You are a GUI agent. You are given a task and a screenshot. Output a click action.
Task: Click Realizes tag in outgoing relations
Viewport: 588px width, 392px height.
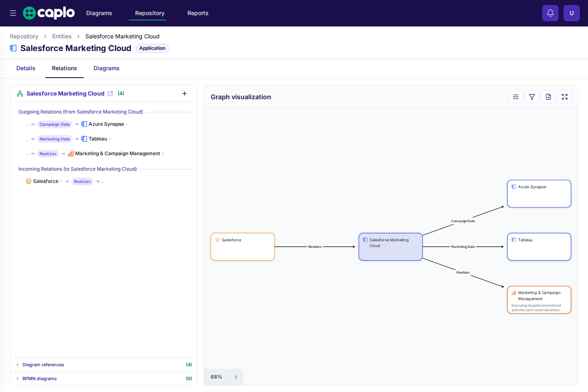pyautogui.click(x=48, y=154)
